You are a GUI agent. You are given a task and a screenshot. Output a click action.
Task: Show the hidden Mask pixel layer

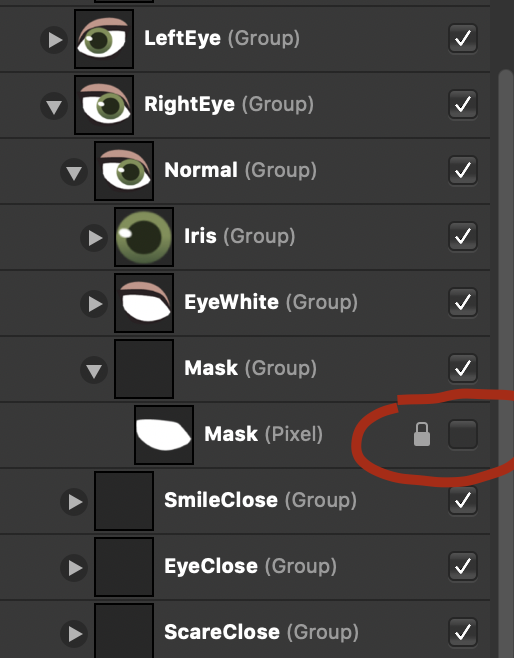[x=463, y=434]
